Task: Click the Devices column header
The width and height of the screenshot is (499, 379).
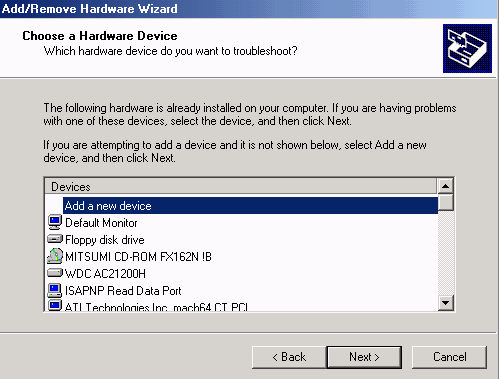Action: pyautogui.click(x=240, y=186)
